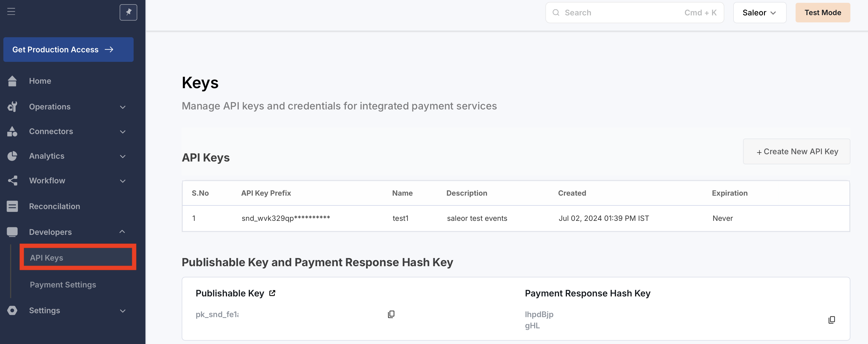The height and width of the screenshot is (344, 868).
Task: Toggle the Test Mode button
Action: tap(822, 13)
